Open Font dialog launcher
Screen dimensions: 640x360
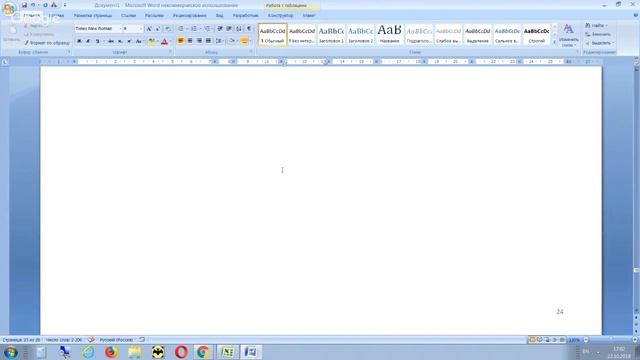pos(171,52)
